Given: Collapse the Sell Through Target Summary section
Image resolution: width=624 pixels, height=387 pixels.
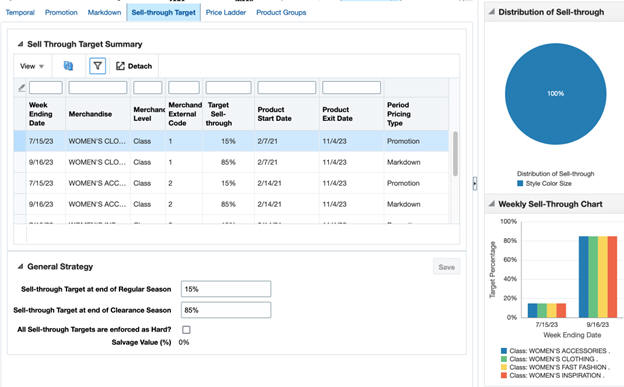Looking at the screenshot, I should pyautogui.click(x=20, y=44).
